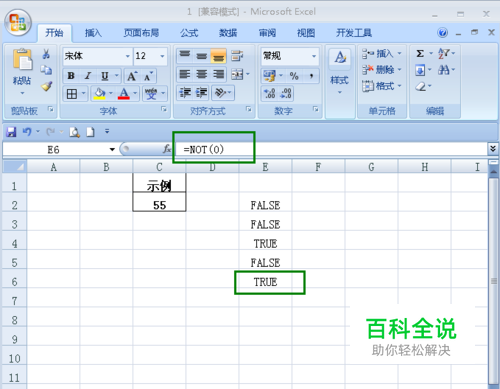Screen dimensions: 500x389
Task: Apply yellow fill color bucket
Action: pyautogui.click(x=99, y=94)
